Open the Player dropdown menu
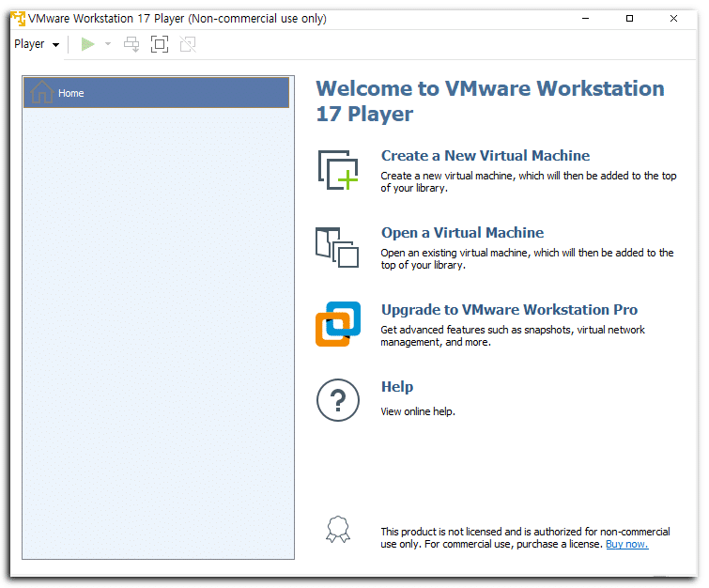 [37, 44]
